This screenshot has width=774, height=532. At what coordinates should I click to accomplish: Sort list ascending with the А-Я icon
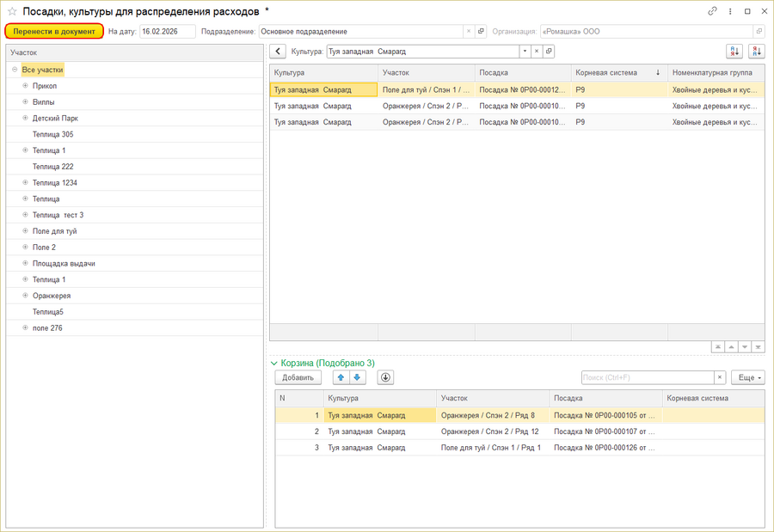734,52
